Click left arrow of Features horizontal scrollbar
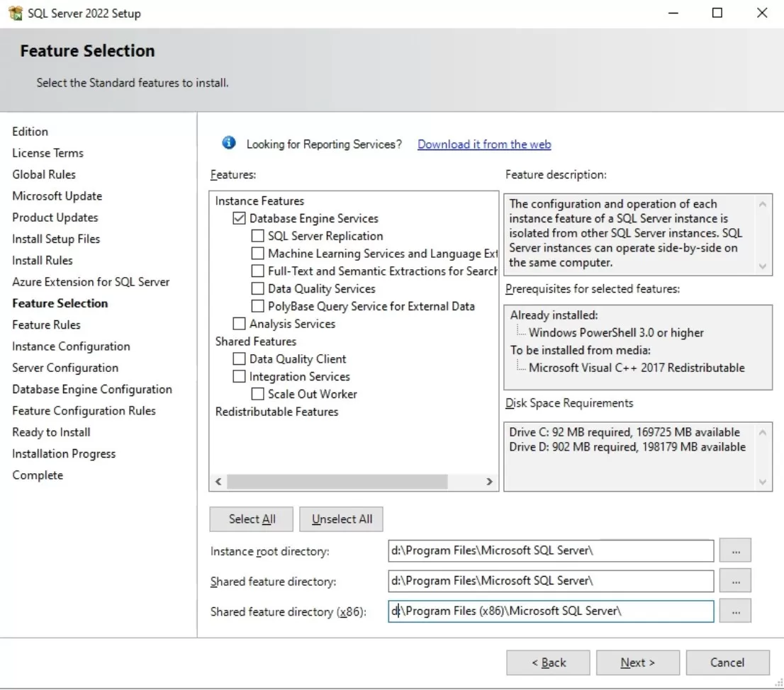This screenshot has height=690, width=784. [218, 482]
